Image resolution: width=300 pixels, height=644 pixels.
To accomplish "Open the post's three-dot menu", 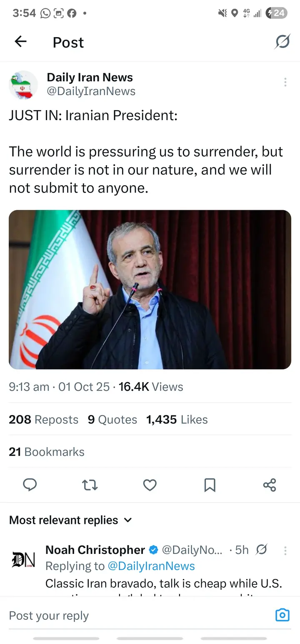I will click(285, 82).
